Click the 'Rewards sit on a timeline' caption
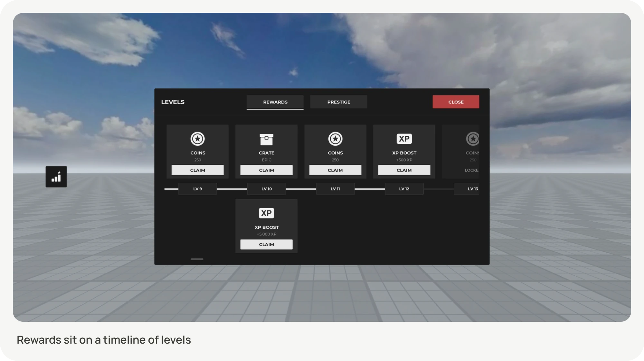The width and height of the screenshot is (644, 361). pyautogui.click(x=104, y=340)
